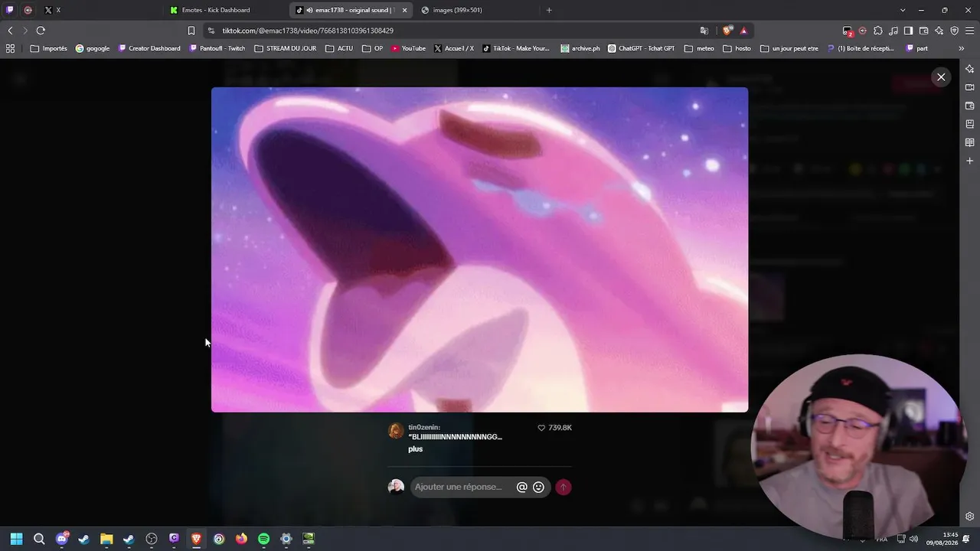Open the STREAM DU JOUR bookmark folder
Viewport: 980px width, 551px height.
(x=285, y=48)
